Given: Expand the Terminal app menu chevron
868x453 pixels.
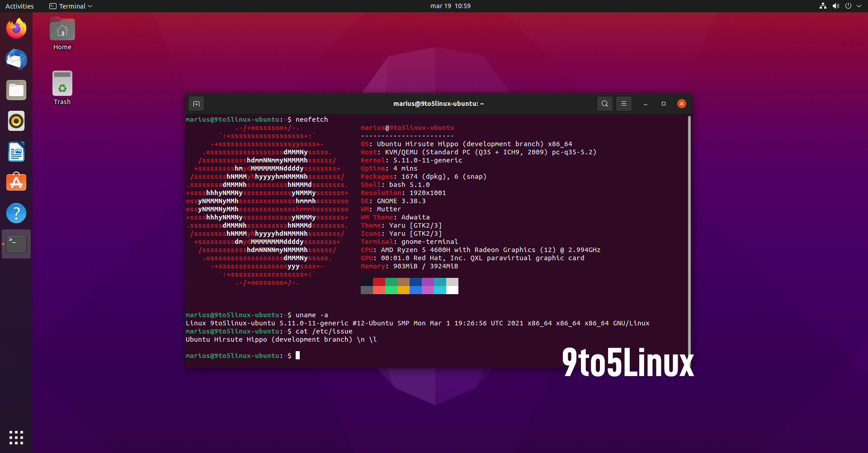Looking at the screenshot, I should (89, 6).
